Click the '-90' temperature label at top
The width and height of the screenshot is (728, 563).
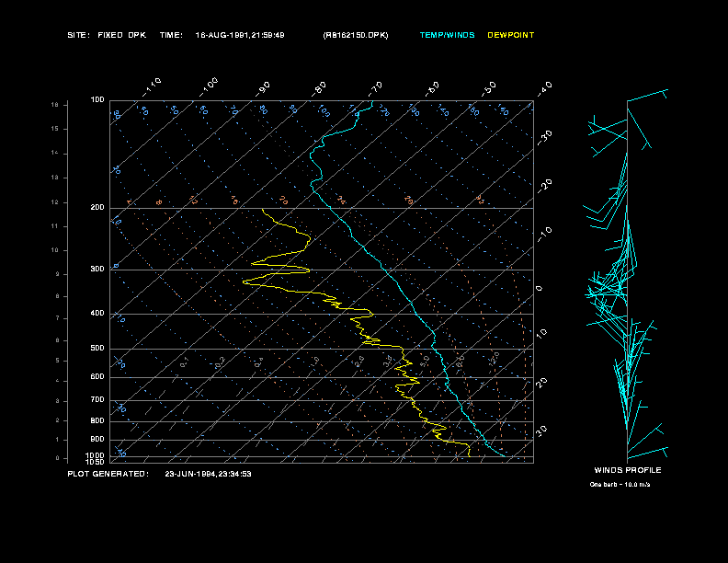(x=263, y=89)
